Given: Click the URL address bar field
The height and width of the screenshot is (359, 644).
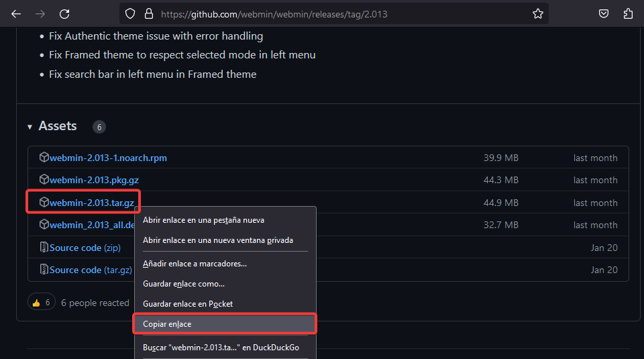Looking at the screenshot, I should point(335,13).
